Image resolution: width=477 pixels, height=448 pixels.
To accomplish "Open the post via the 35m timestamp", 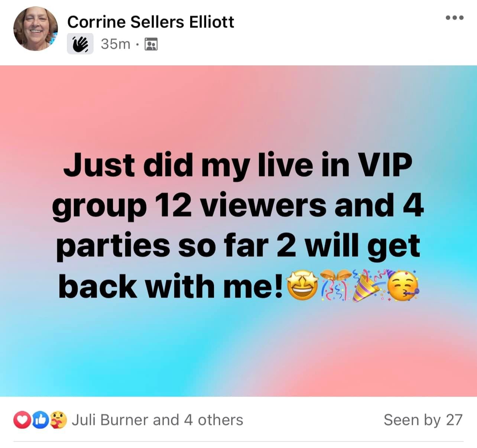I will 116,44.
